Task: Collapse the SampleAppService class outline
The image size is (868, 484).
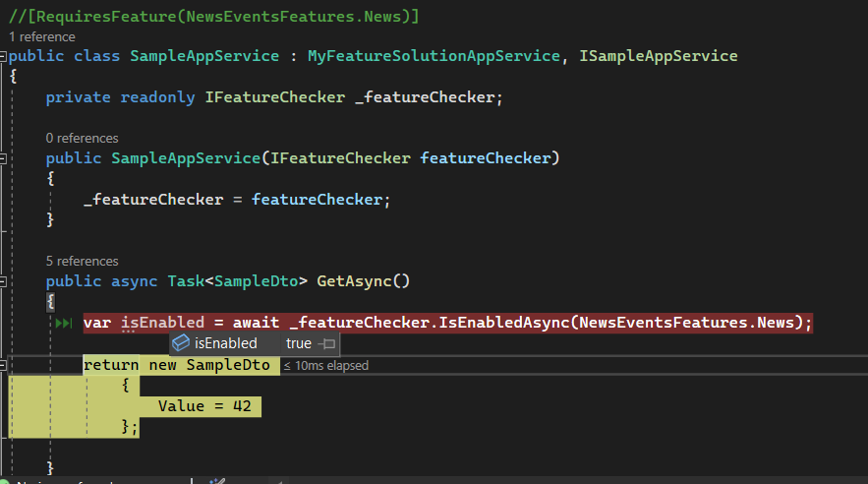Action: pyautogui.click(x=3, y=56)
